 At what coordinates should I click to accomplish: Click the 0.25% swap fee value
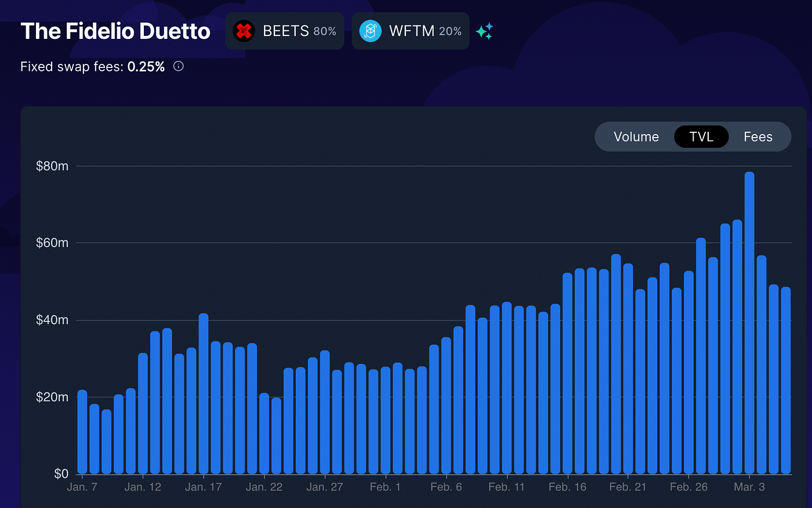(146, 67)
